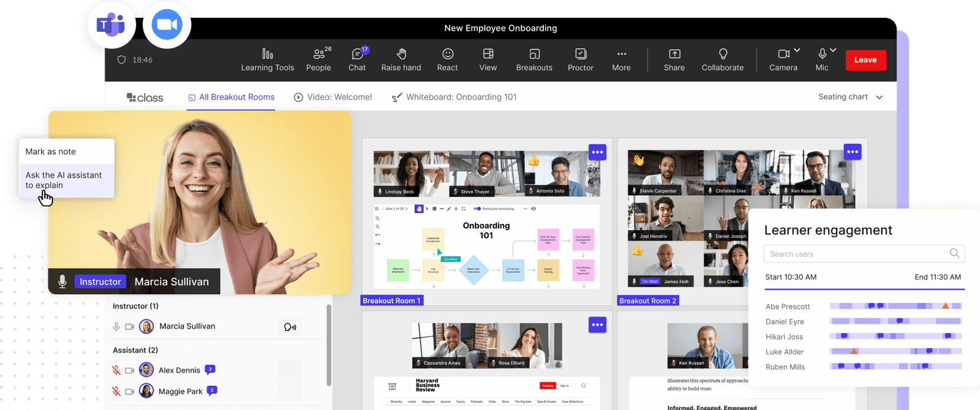This screenshot has width=980, height=410.
Task: Unmute Alex Dennis's microphone
Action: 116,370
